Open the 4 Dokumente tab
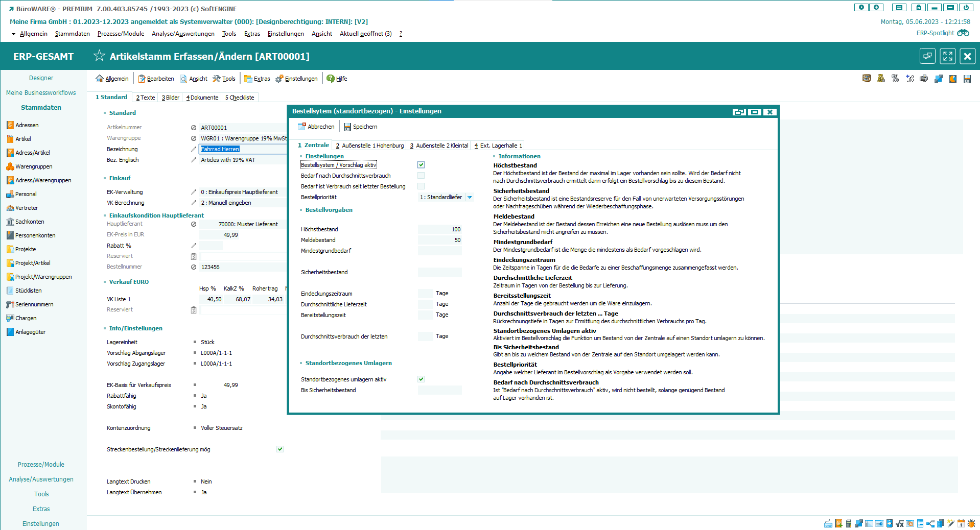 coord(202,98)
